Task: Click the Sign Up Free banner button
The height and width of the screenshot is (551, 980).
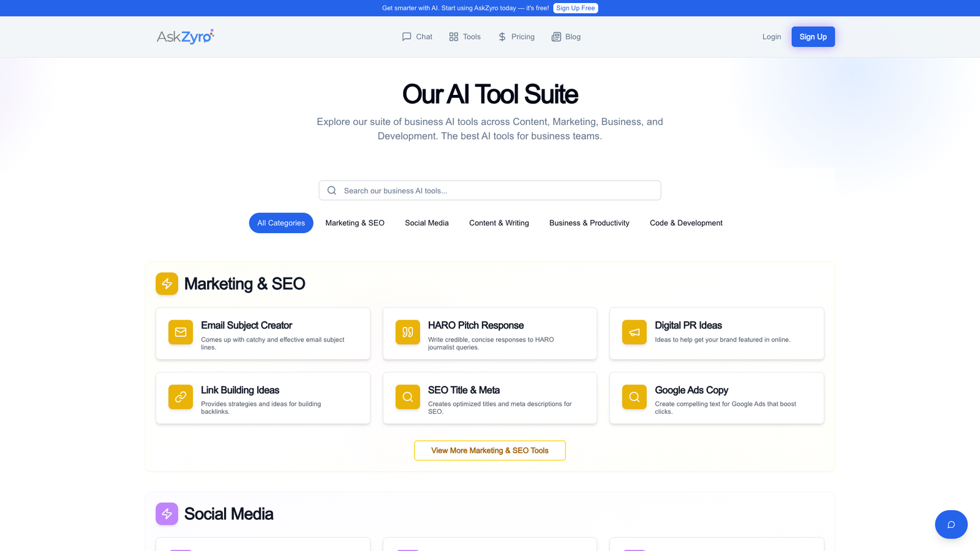Action: point(576,8)
